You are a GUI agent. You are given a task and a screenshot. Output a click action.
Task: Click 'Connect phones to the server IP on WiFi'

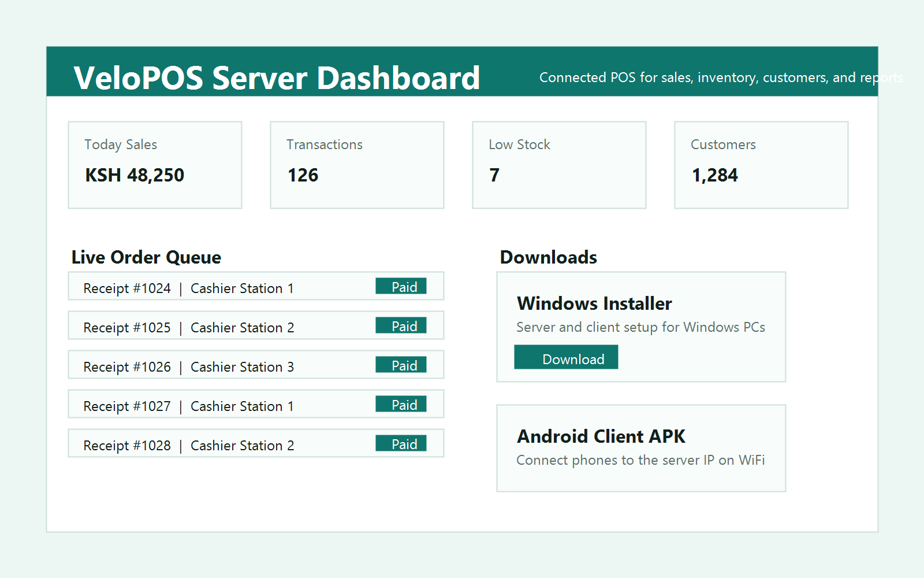640,460
